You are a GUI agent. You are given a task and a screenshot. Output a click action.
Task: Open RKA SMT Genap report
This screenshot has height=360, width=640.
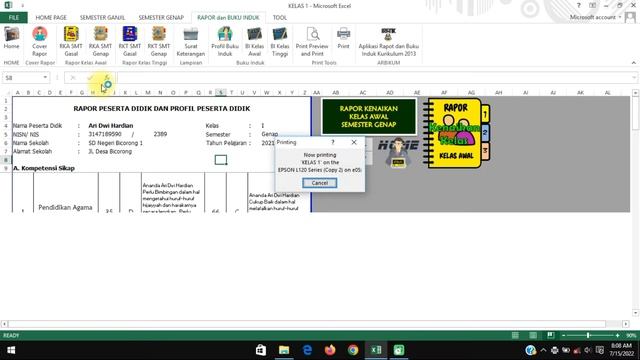coord(100,42)
